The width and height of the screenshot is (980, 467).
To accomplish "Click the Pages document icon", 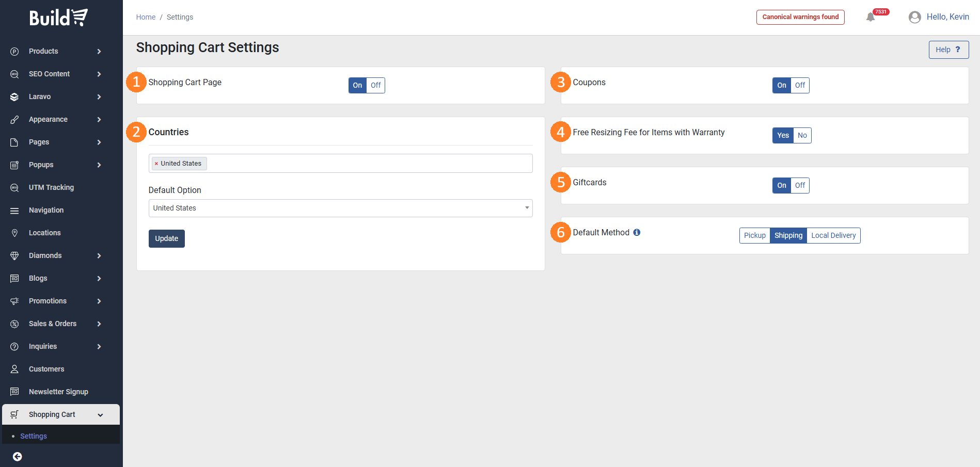I will [x=14, y=142].
